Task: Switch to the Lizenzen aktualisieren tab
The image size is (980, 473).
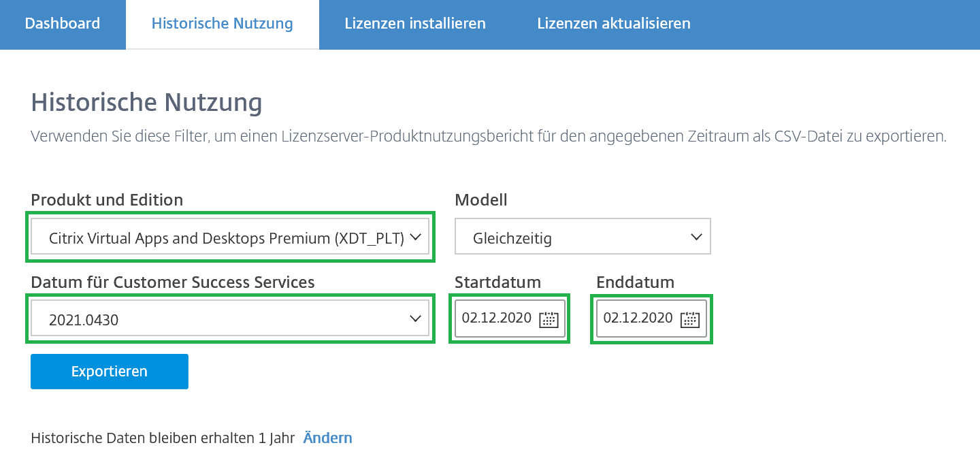Action: (x=613, y=23)
